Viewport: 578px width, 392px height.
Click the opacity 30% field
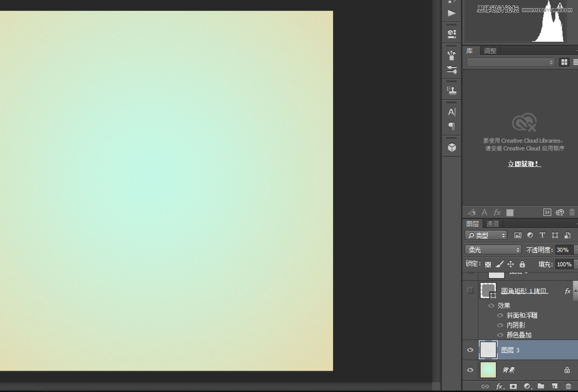pyautogui.click(x=564, y=250)
